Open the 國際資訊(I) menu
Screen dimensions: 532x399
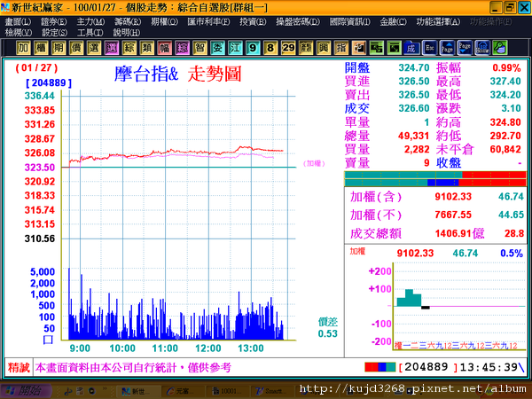[350, 22]
